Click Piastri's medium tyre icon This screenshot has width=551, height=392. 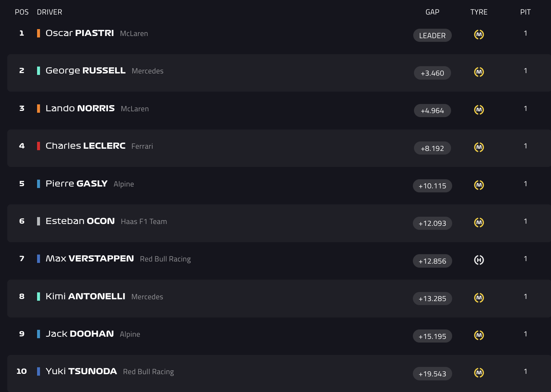pos(479,35)
